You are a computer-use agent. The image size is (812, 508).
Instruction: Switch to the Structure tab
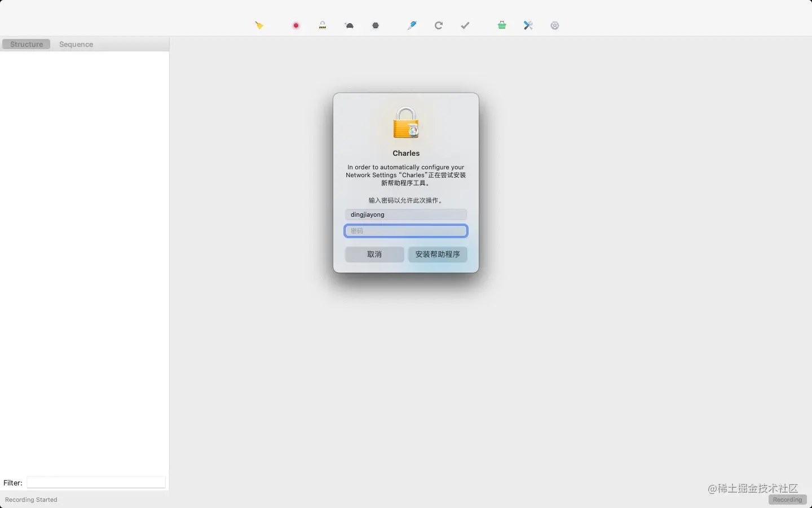pyautogui.click(x=27, y=44)
